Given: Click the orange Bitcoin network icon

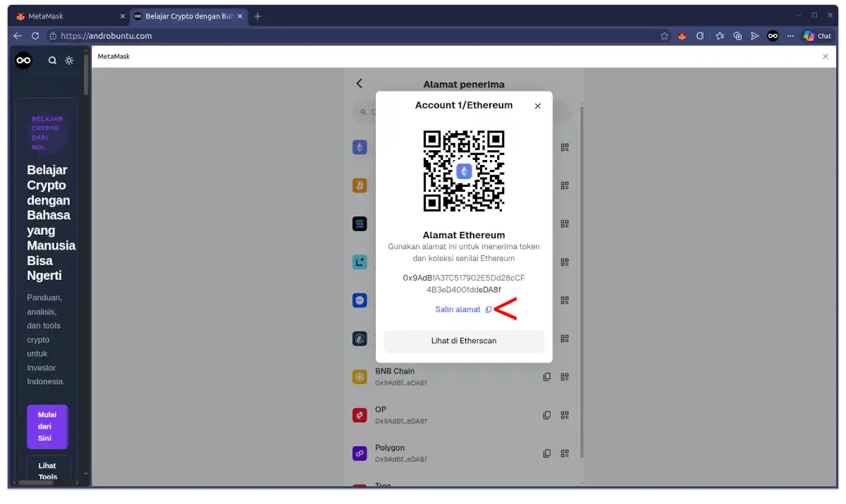Looking at the screenshot, I should (x=360, y=185).
